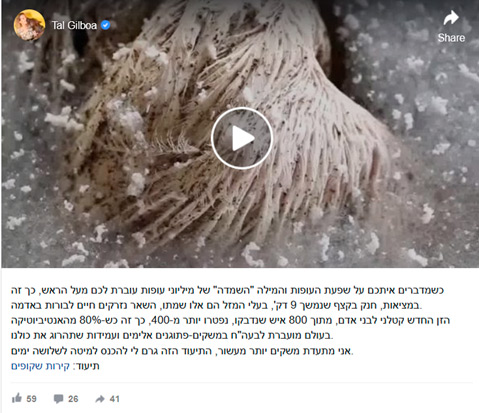Click the Share arrow icon on the video
This screenshot has width=479, height=413.
pyautogui.click(x=451, y=18)
